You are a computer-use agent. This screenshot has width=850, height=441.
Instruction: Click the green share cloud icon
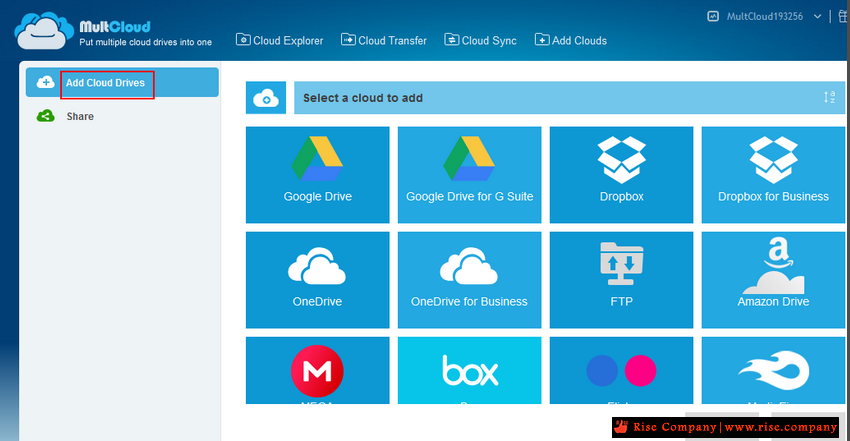tap(46, 116)
